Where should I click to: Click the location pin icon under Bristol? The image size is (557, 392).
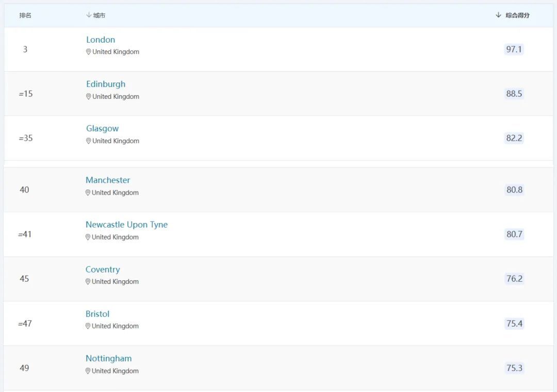point(88,326)
